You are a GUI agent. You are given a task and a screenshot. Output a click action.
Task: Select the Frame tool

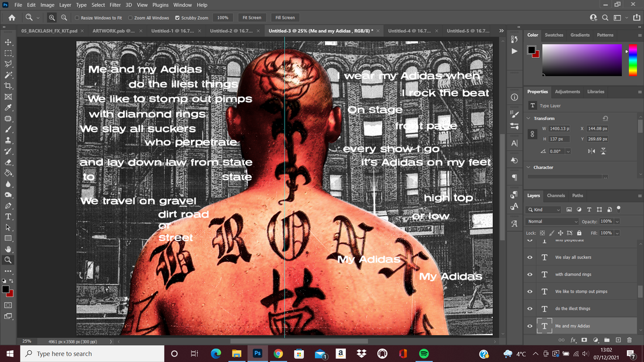(8, 97)
